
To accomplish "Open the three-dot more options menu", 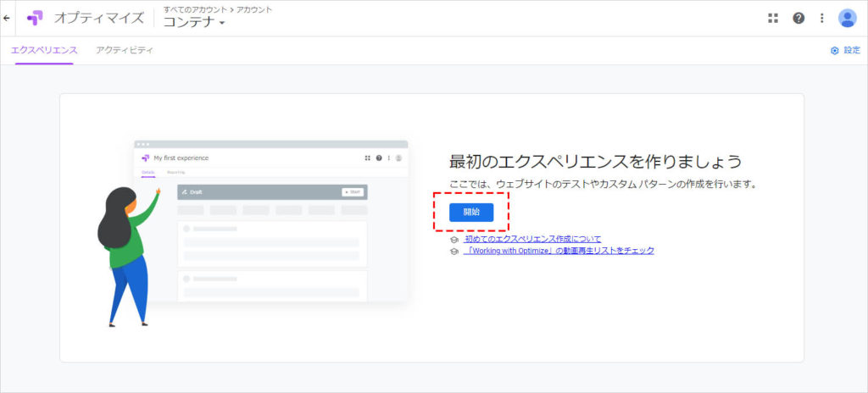I will 821,18.
